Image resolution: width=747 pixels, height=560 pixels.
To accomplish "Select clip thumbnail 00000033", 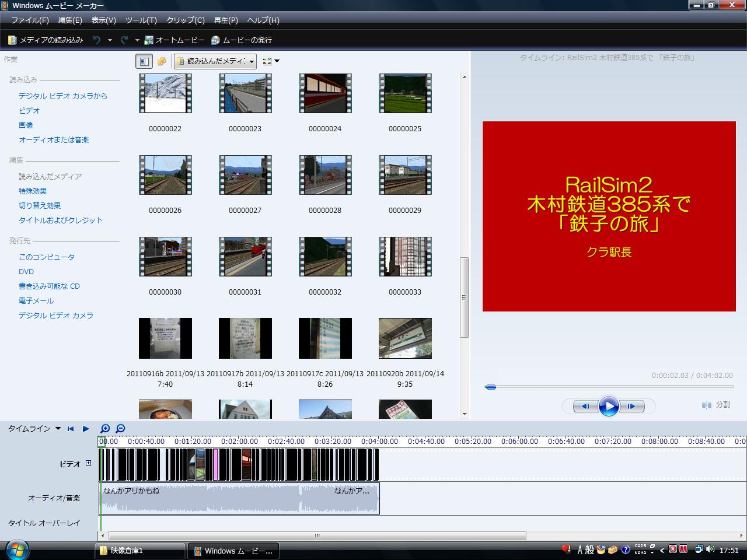I will [x=405, y=257].
